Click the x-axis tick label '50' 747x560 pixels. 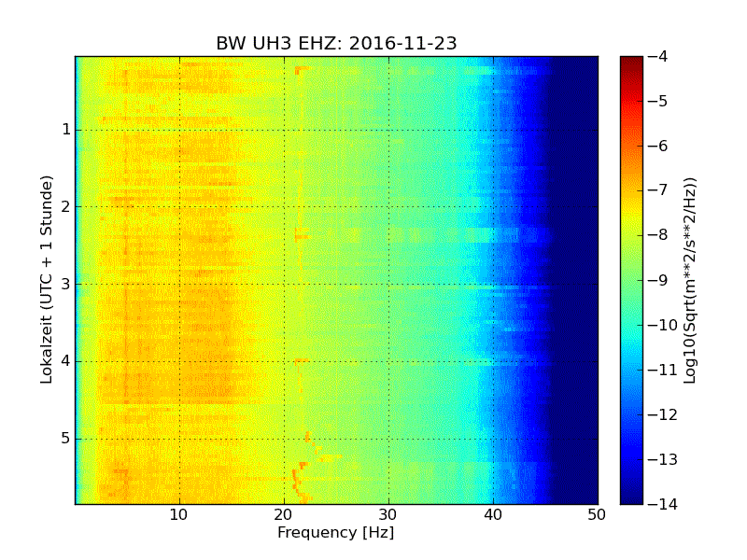tap(597, 515)
